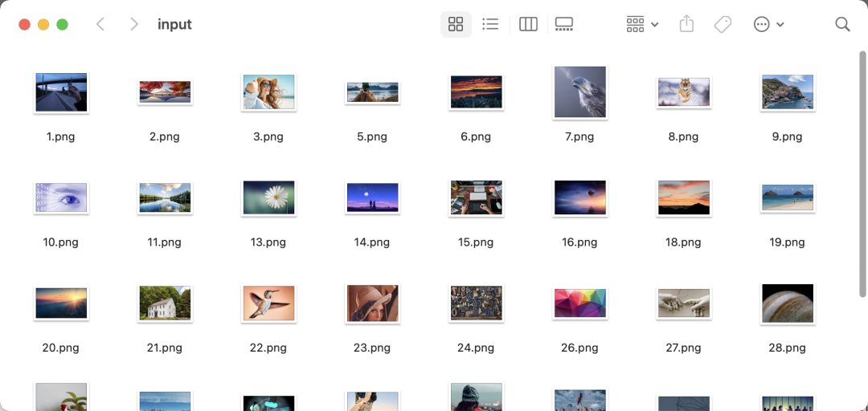Click the file name 15.png
This screenshot has height=411, width=868.
pyautogui.click(x=476, y=242)
